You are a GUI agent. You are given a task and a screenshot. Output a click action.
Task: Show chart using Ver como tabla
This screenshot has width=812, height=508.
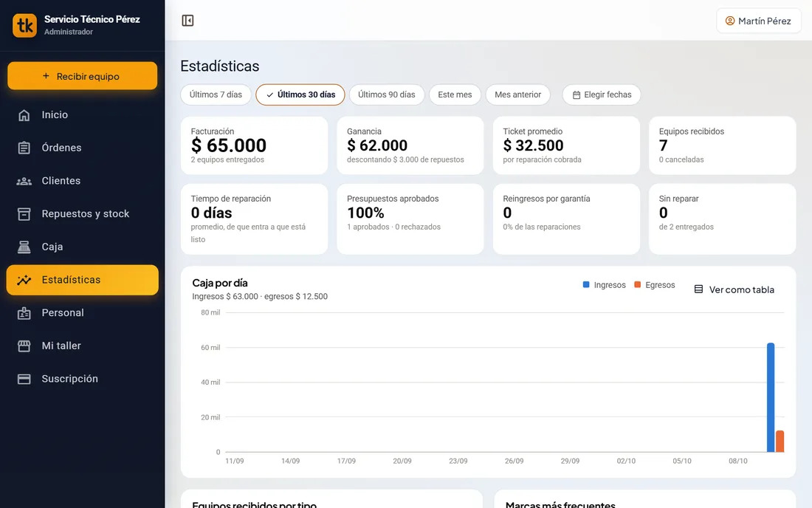(734, 289)
